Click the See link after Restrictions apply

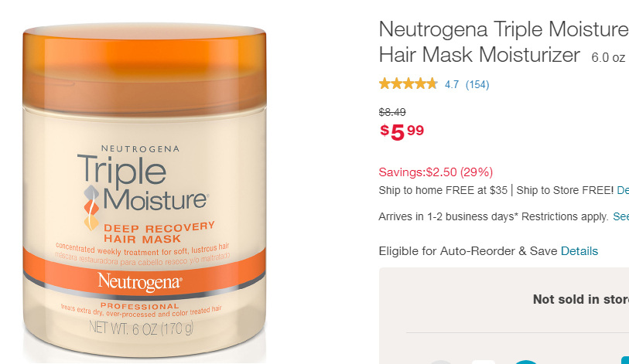(620, 216)
